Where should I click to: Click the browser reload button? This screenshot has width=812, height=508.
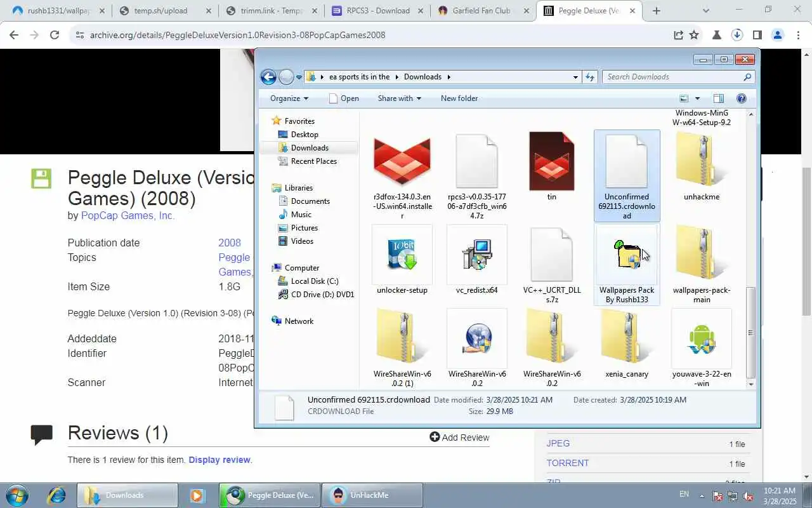pos(55,35)
